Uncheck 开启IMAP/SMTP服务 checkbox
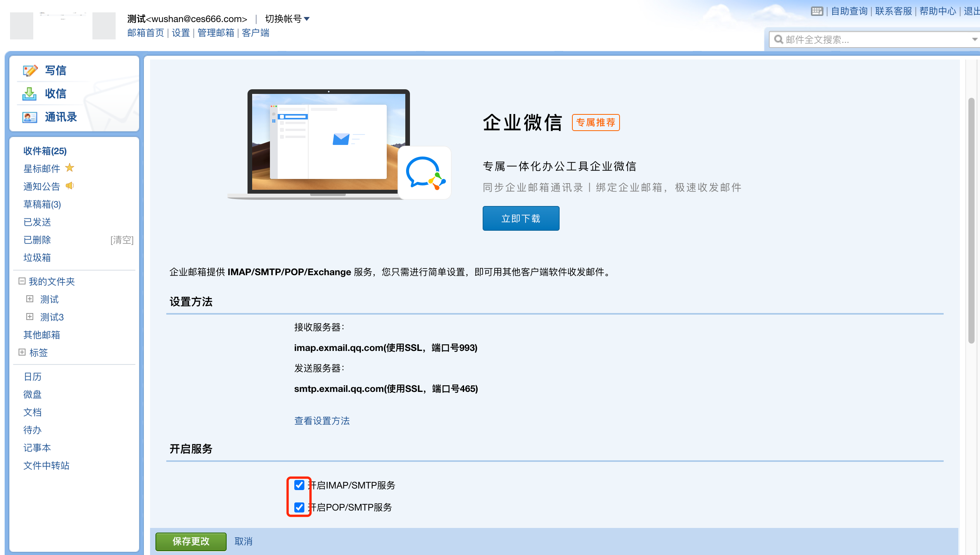Viewport: 980px width, 555px height. [x=299, y=485]
